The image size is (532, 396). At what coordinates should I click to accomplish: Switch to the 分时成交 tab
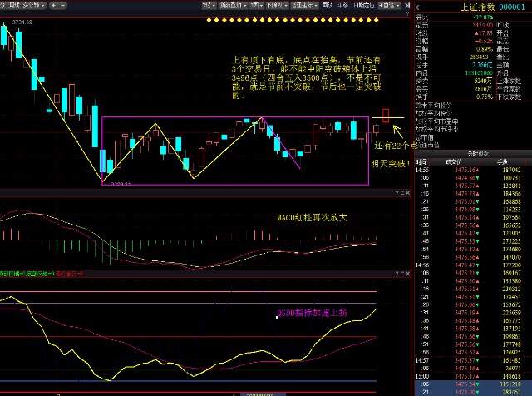[x=473, y=155]
